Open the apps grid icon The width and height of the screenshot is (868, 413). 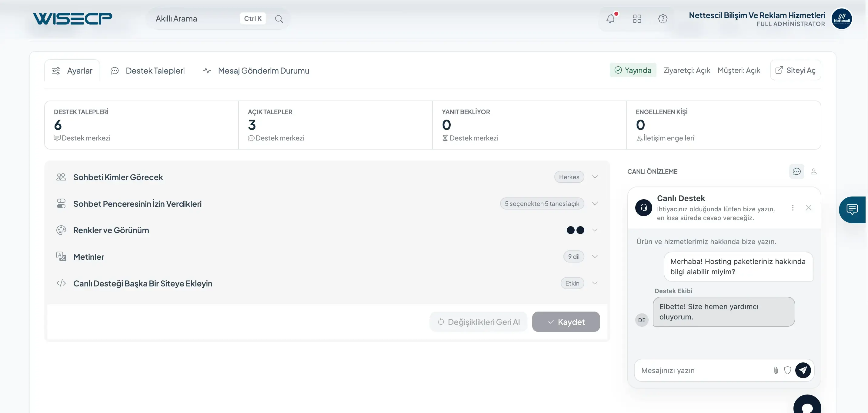click(x=636, y=18)
